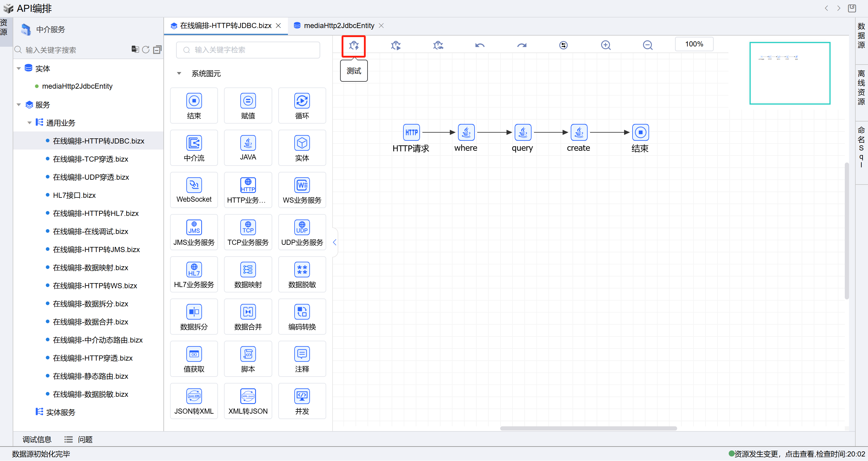The width and height of the screenshot is (868, 461).
Task: Collapse the 实体 tree node
Action: pyautogui.click(x=19, y=68)
